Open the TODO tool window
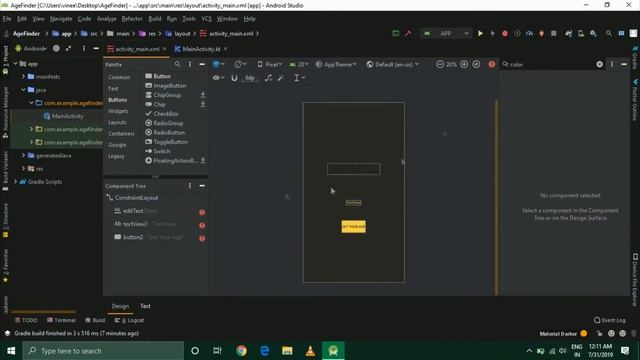This screenshot has width=640, height=360. 26,320
